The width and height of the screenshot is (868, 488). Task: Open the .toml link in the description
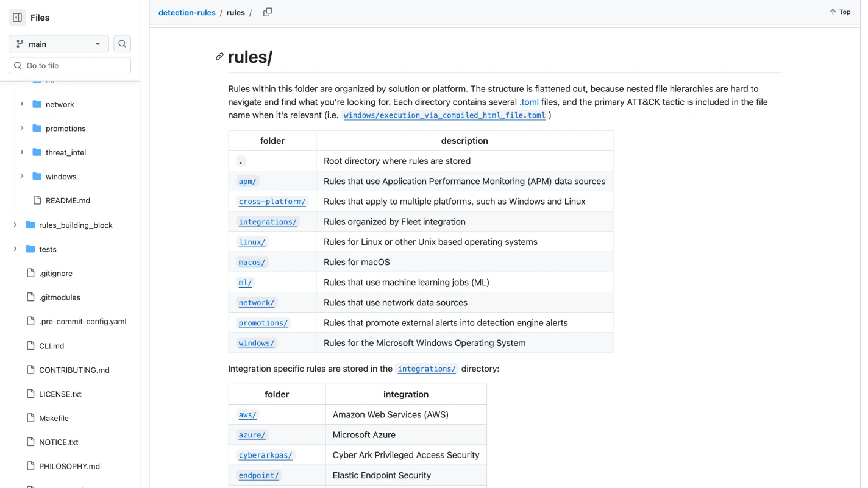[x=529, y=102]
